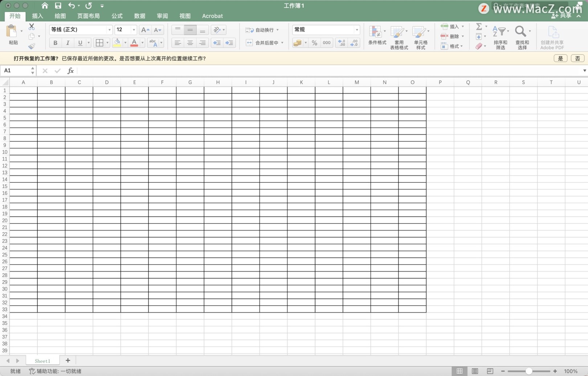This screenshot has height=376, width=588.
Task: Open the 公式 (Formulas) tab
Action: pyautogui.click(x=117, y=16)
